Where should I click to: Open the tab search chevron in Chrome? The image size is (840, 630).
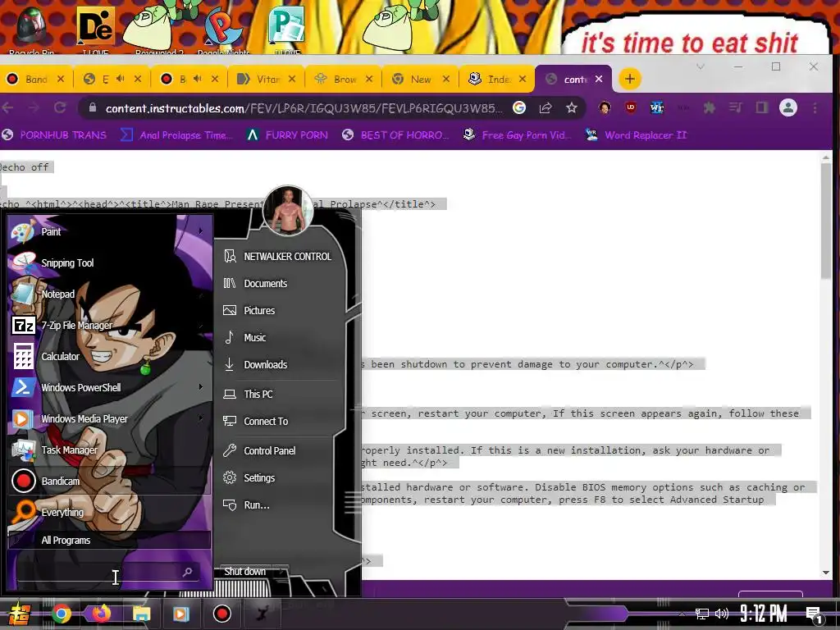click(x=701, y=66)
